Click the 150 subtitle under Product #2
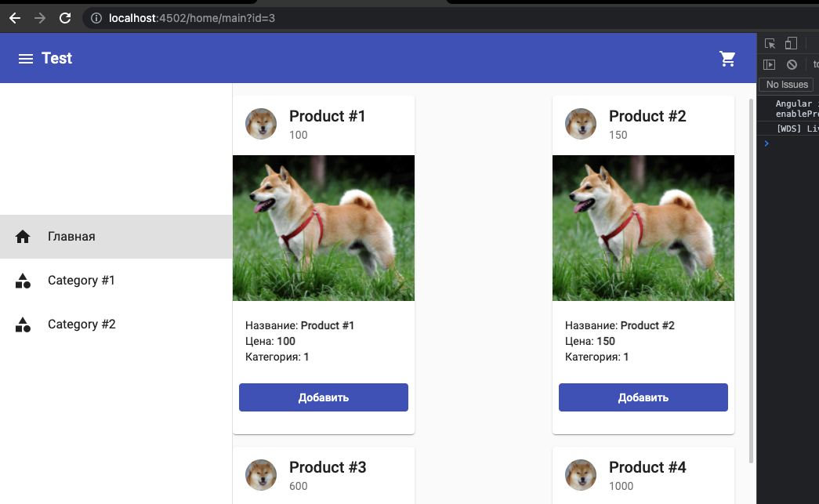Image resolution: width=819 pixels, height=504 pixels. coord(618,136)
